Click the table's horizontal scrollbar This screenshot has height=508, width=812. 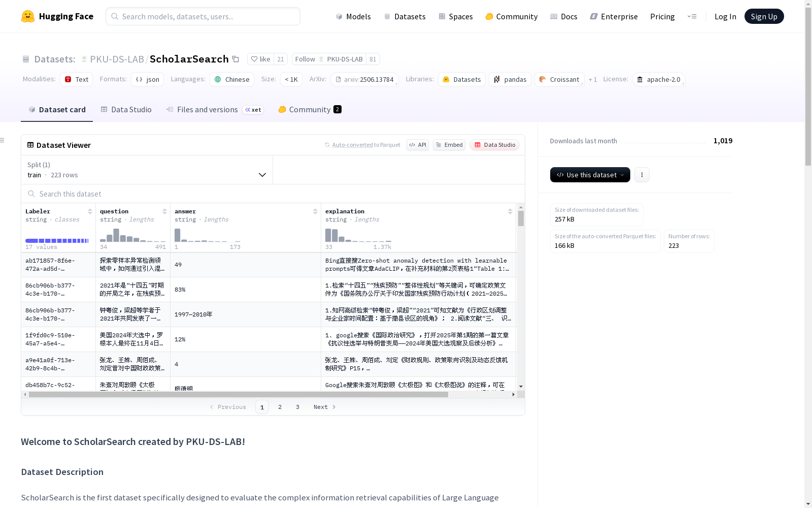pyautogui.click(x=239, y=394)
